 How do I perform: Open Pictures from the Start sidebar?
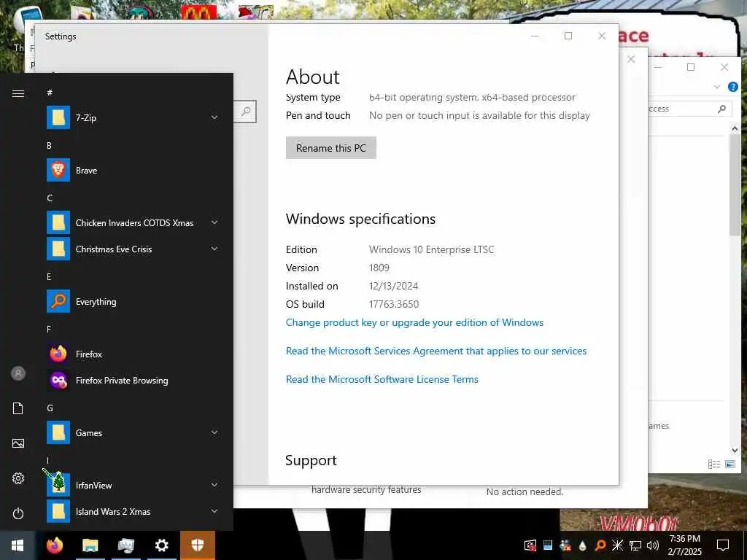pos(18,443)
